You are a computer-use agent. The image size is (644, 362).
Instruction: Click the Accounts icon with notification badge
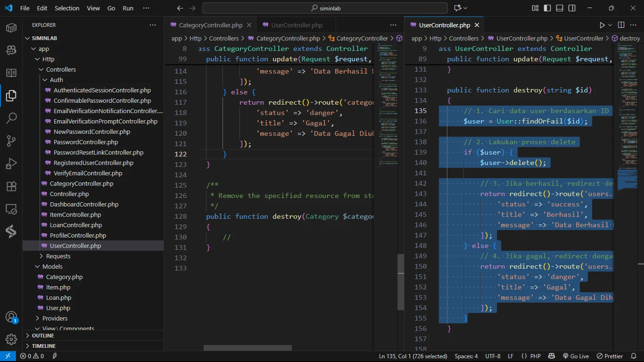pyautogui.click(x=11, y=317)
